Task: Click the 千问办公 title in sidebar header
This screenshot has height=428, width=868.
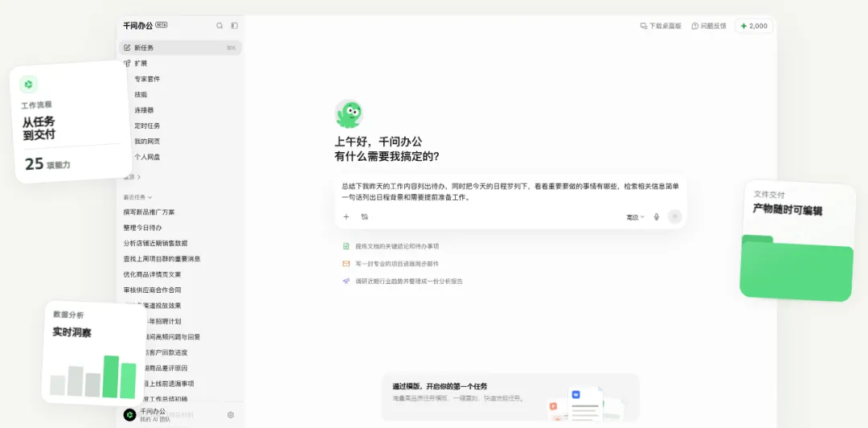Action: pos(138,25)
